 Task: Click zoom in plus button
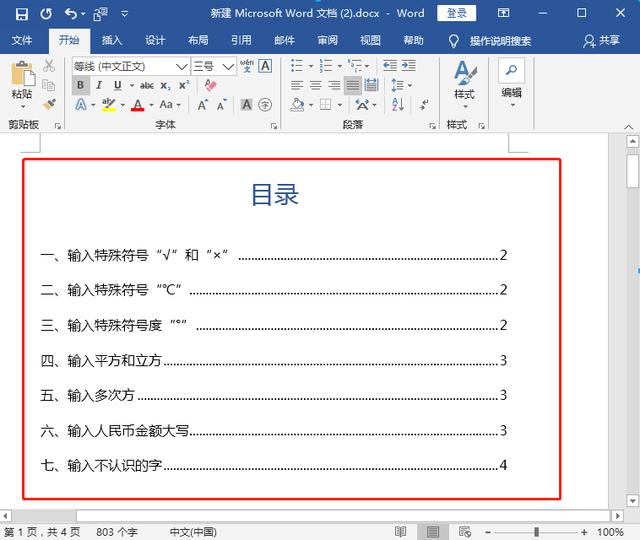584,532
